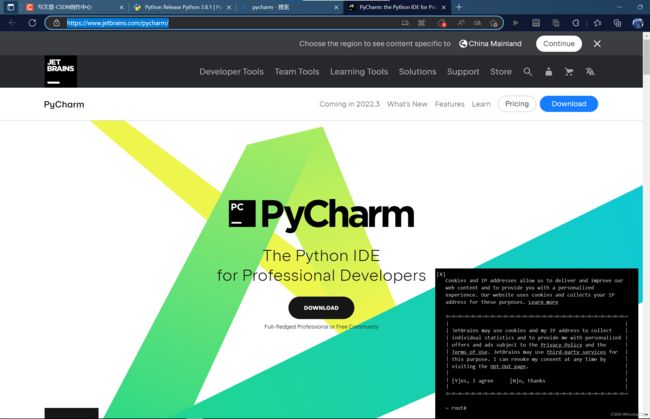Open the Terms of Use link
The image size is (650, 419).
click(x=469, y=352)
